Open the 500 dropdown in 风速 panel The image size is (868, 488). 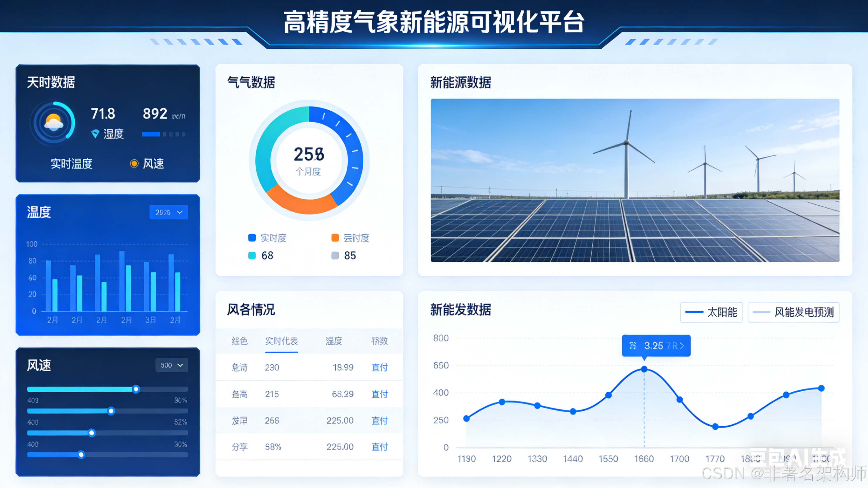[x=171, y=365]
